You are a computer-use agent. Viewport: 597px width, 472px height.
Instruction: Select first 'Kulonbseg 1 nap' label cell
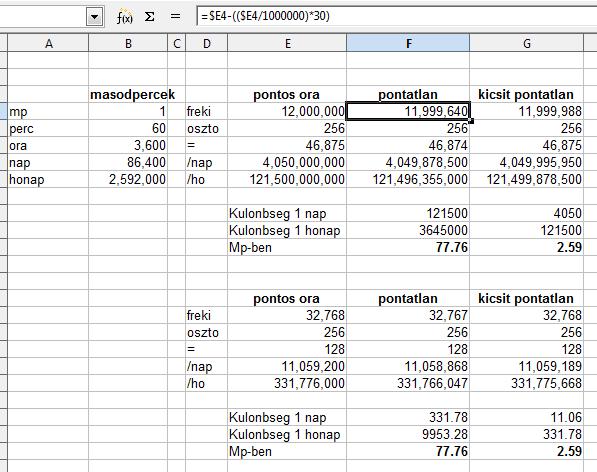[287, 214]
